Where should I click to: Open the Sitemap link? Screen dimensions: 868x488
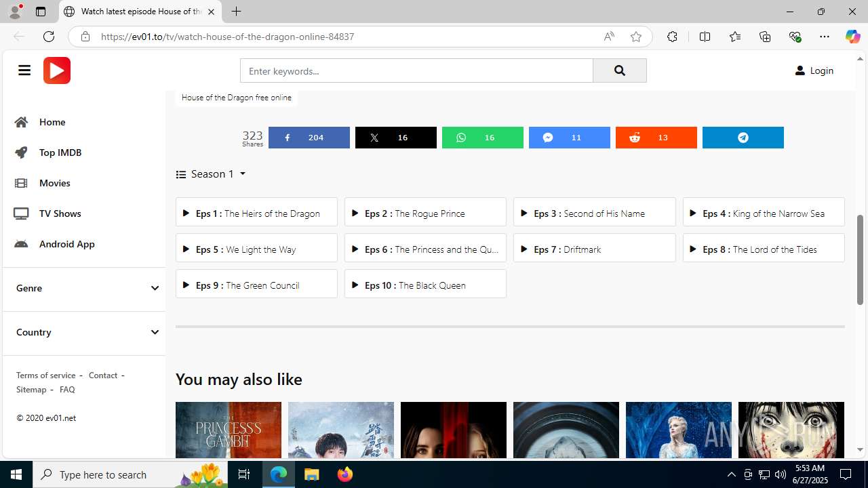31,389
